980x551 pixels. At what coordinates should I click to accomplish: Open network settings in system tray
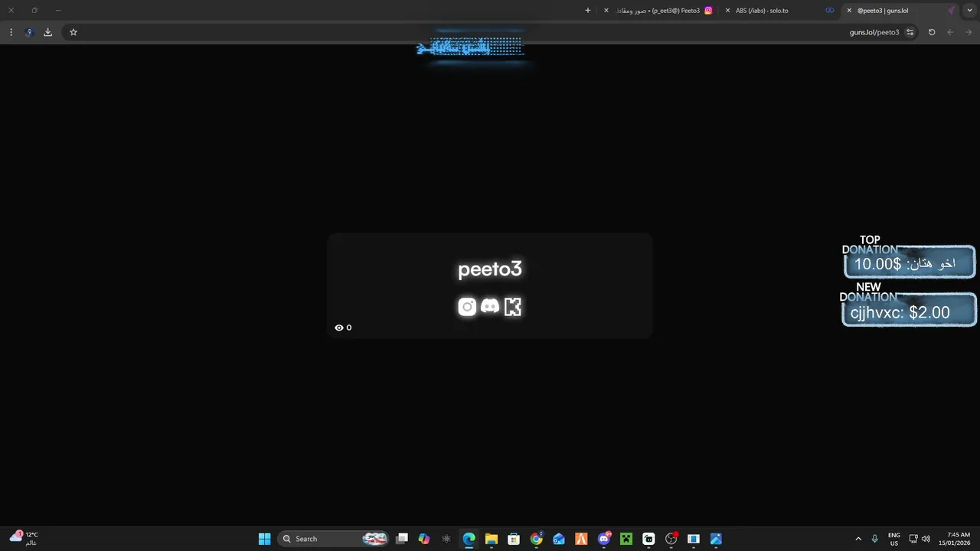tap(913, 539)
